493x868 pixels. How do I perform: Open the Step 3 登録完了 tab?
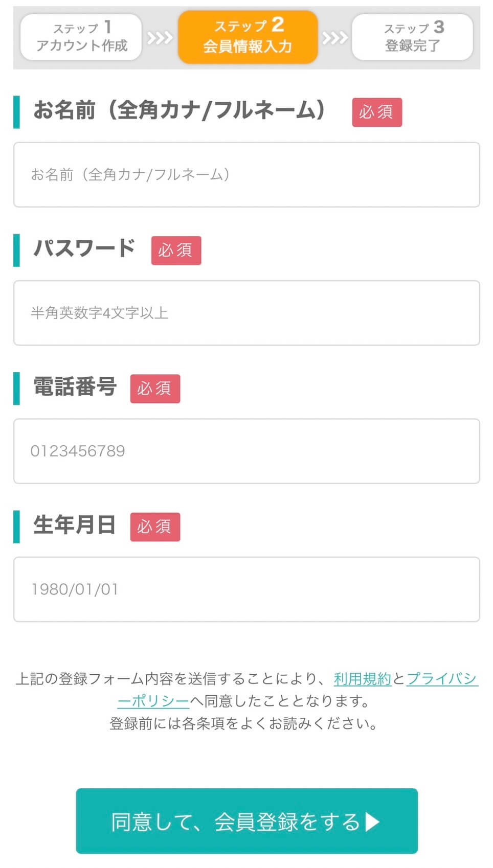pos(412,37)
